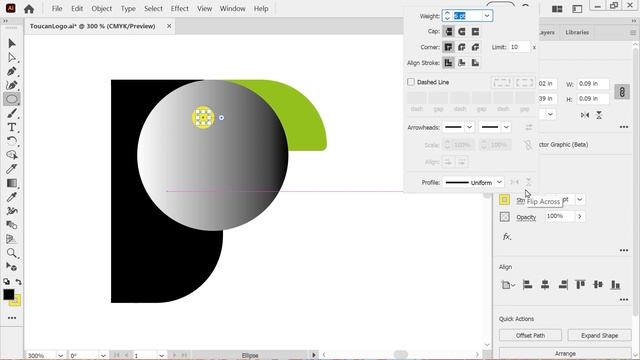Select the Pen tool

12,71
